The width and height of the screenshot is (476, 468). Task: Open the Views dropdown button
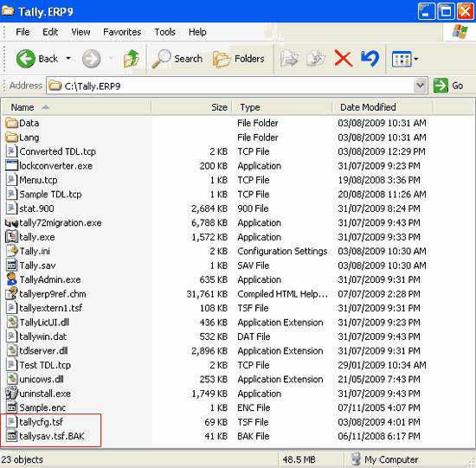(x=405, y=59)
